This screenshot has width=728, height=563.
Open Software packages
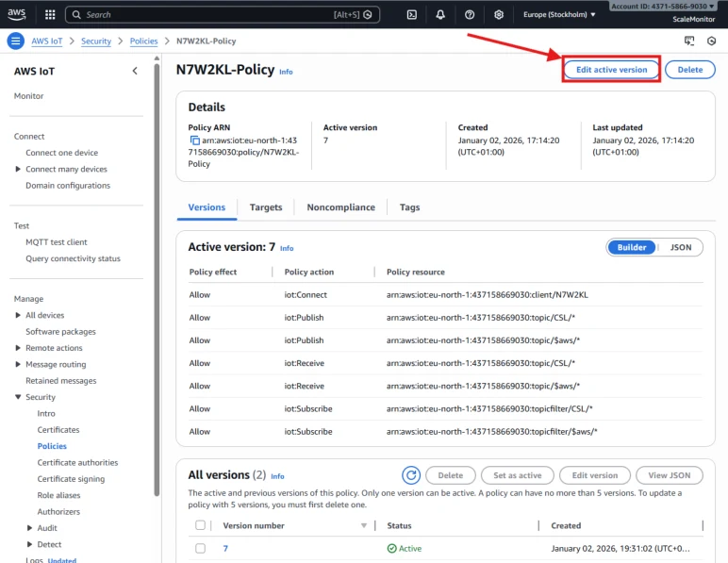point(60,331)
